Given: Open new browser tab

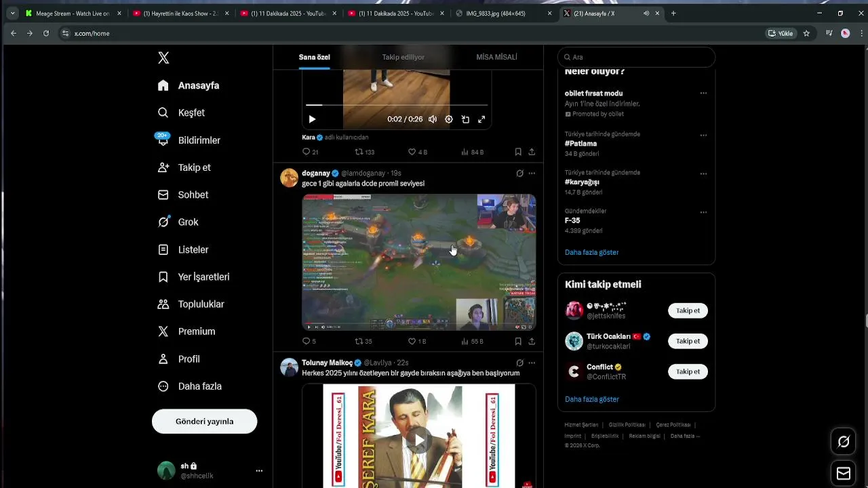Looking at the screenshot, I should pos(673,13).
